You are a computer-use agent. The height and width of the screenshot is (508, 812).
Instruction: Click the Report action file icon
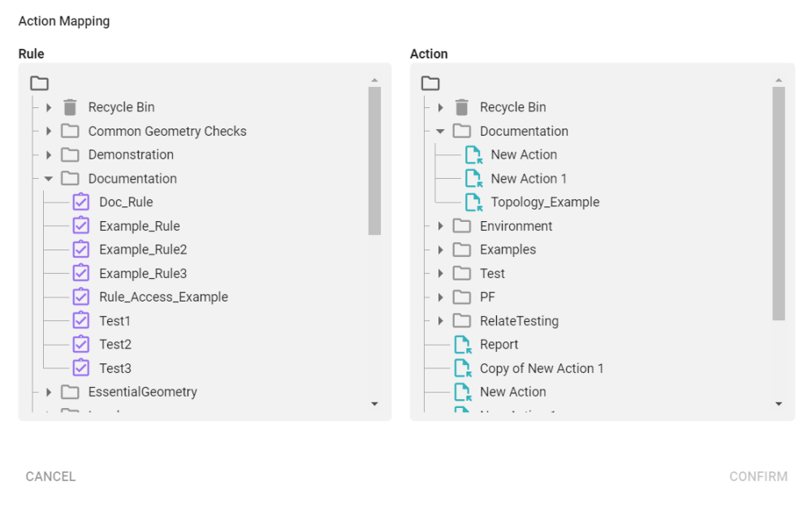[462, 345]
